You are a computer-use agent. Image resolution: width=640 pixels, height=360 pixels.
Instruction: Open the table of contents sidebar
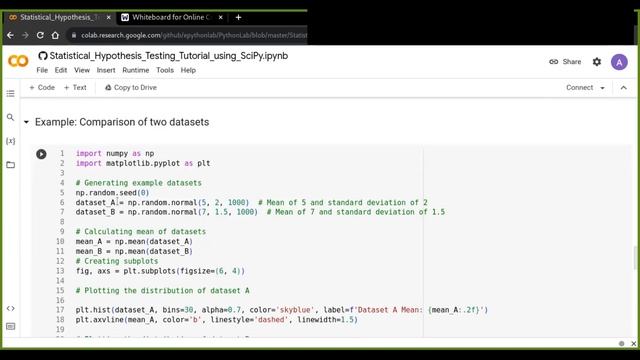[x=11, y=93]
